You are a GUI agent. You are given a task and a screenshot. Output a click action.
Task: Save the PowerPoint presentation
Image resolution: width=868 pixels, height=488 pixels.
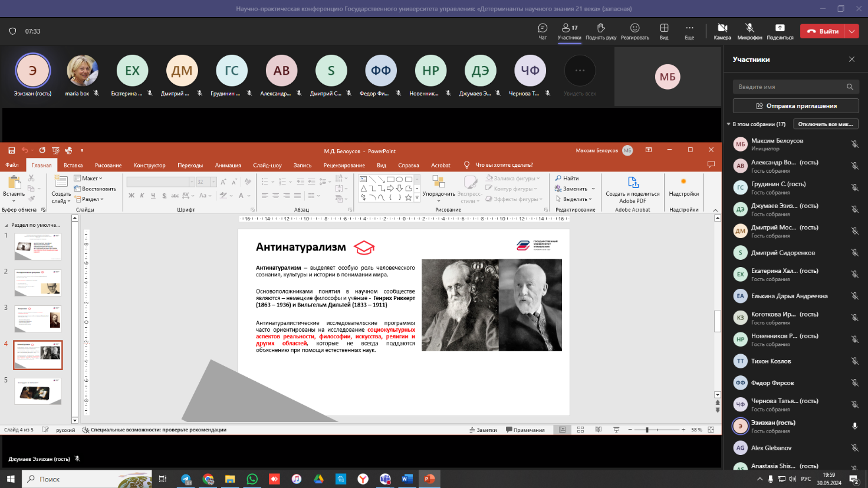pos(11,150)
